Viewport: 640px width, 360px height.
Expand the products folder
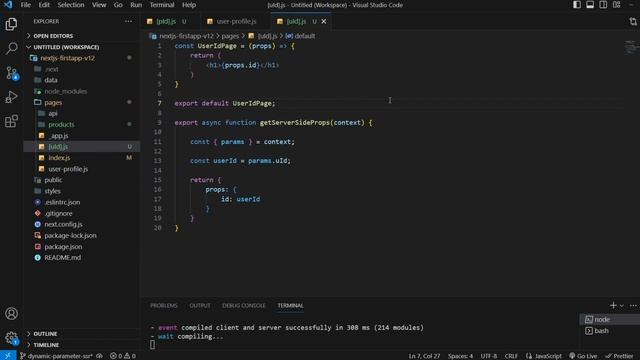click(x=82, y=124)
